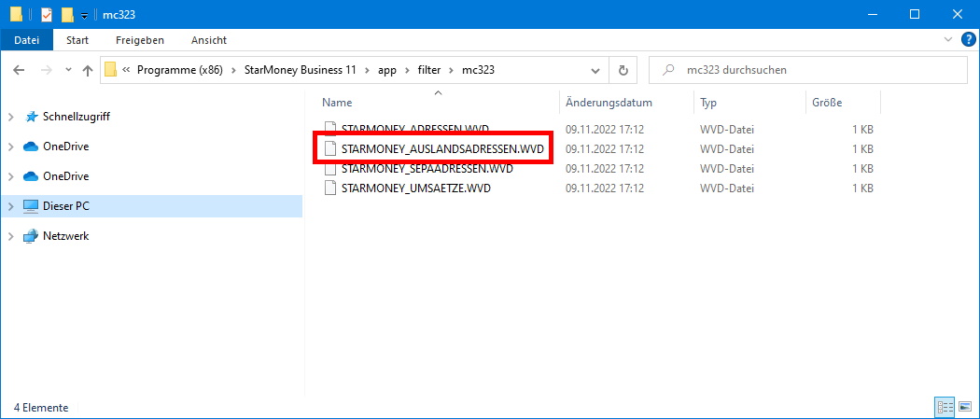980x419 pixels.
Task: Open the Datei menu
Action: (x=27, y=40)
